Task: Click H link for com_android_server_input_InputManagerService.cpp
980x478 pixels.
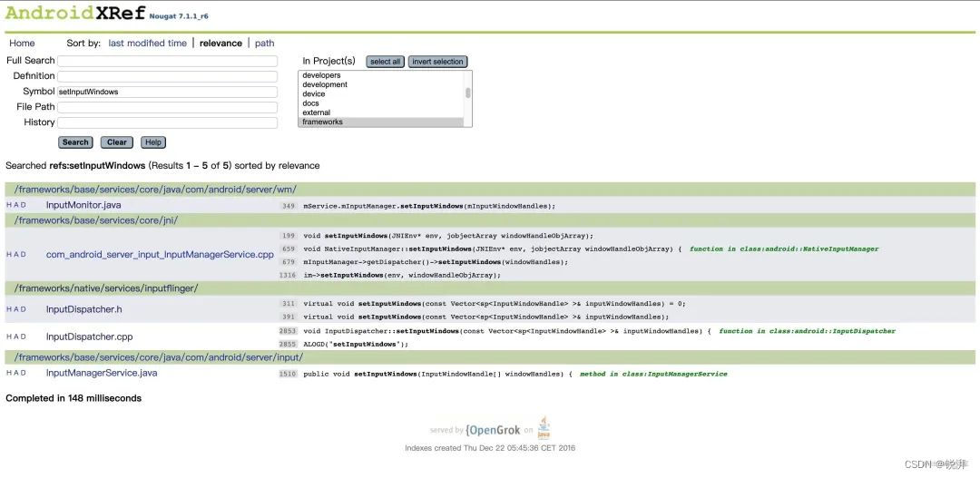Action: point(9,255)
